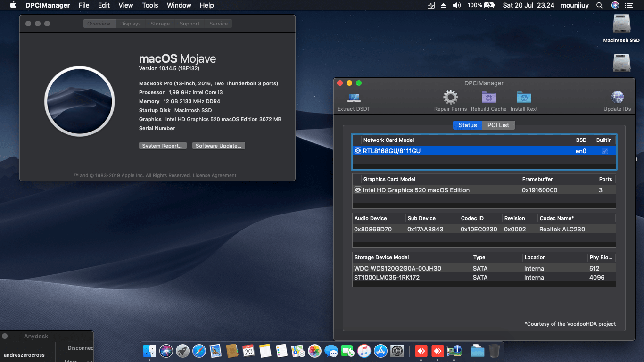This screenshot has width=644, height=362.
Task: Click eye icon beside RTL8168GU/8111GU
Action: pyautogui.click(x=358, y=151)
